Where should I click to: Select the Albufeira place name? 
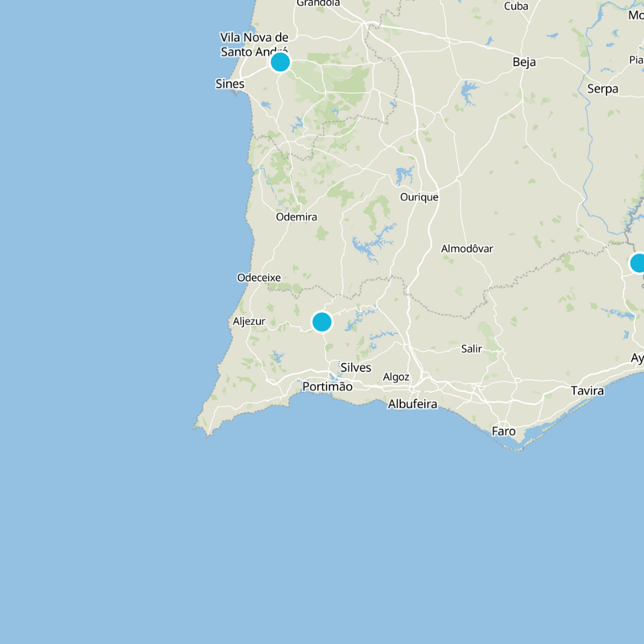[x=412, y=402]
